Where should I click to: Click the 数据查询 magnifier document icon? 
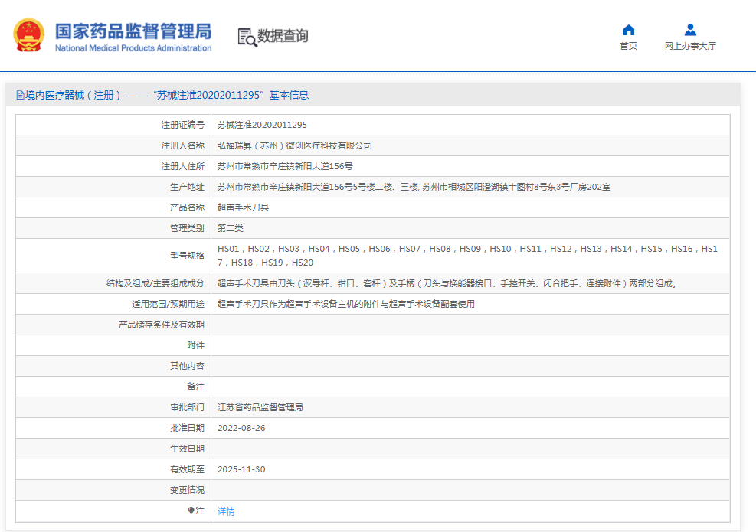pos(247,37)
